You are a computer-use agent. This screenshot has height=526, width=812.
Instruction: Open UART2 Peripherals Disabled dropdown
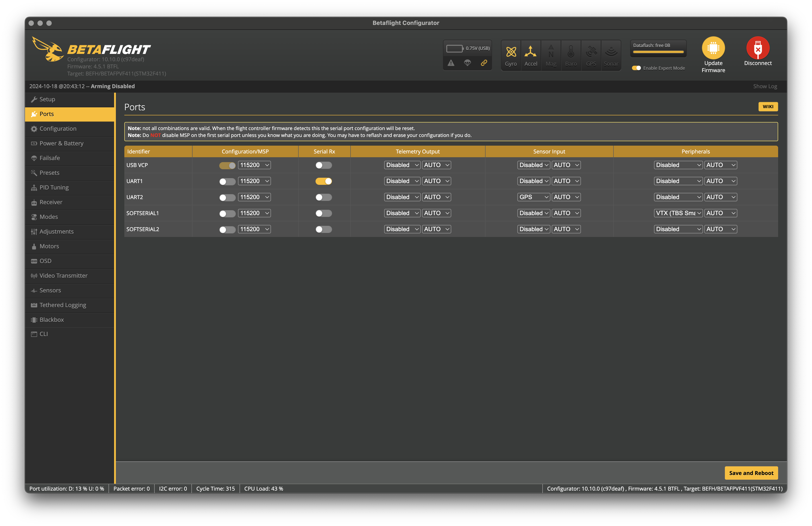pyautogui.click(x=678, y=197)
